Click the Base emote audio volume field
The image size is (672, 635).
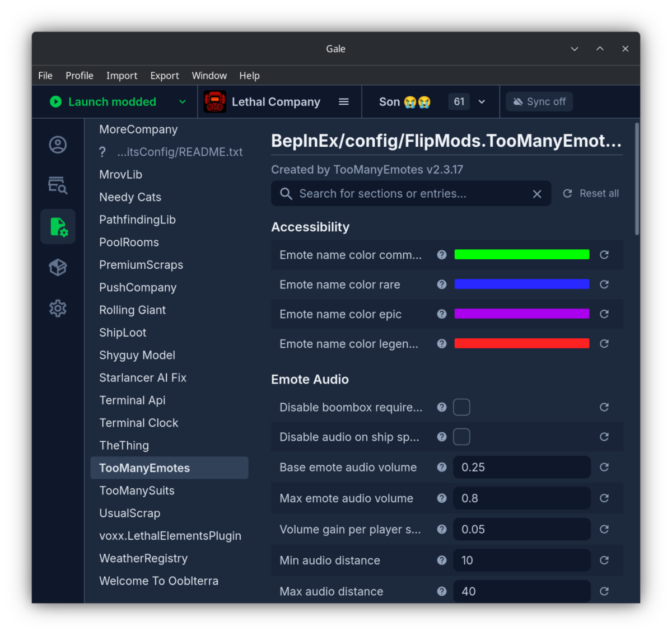[x=522, y=467]
